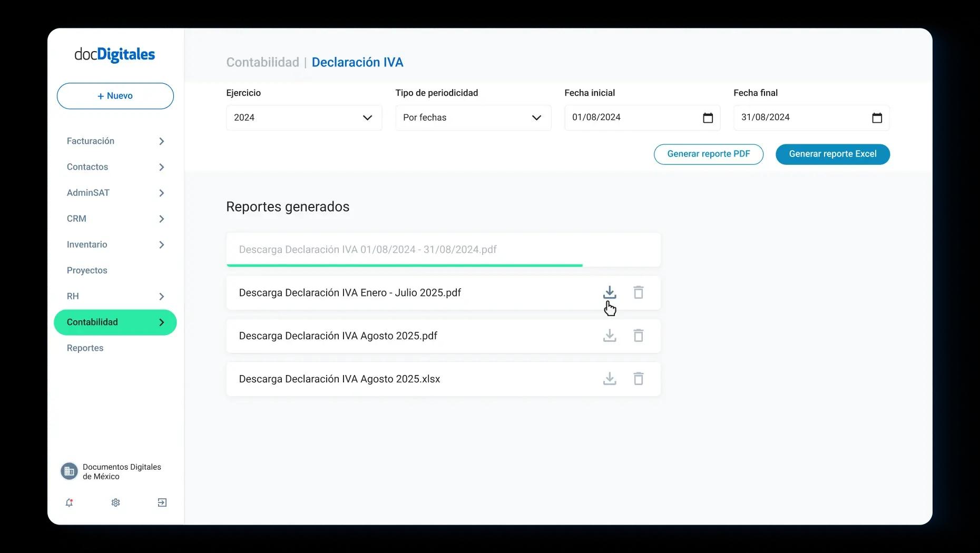Open the Ejercicio year dropdown
This screenshot has height=553, width=980.
coord(304,117)
